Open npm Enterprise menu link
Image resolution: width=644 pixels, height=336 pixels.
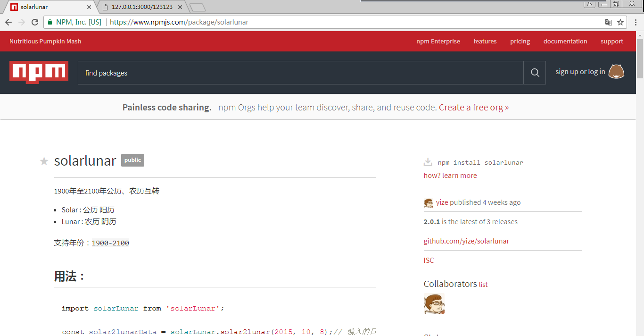438,42
